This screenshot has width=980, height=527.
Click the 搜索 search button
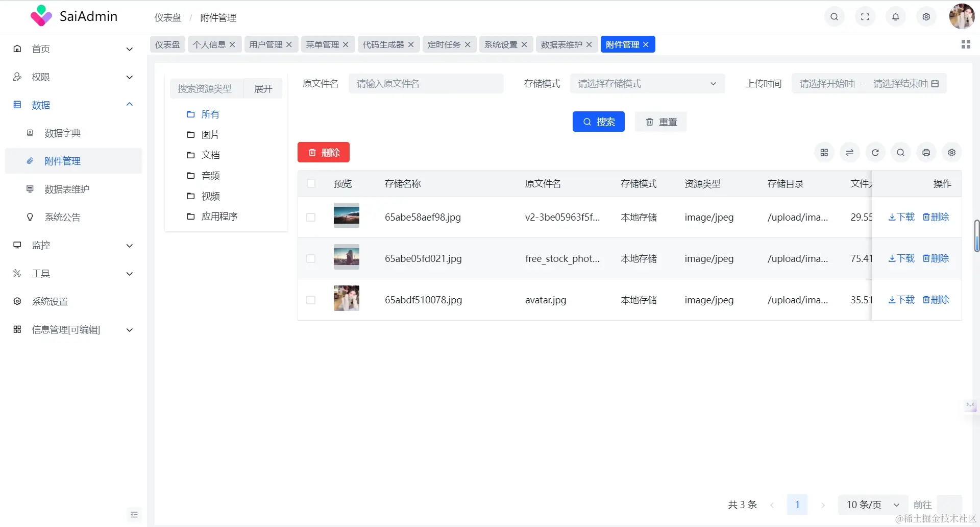click(x=598, y=122)
